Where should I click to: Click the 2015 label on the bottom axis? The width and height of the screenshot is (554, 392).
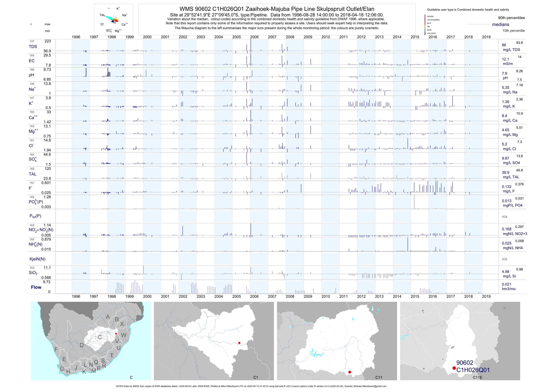pyautogui.click(x=415, y=296)
